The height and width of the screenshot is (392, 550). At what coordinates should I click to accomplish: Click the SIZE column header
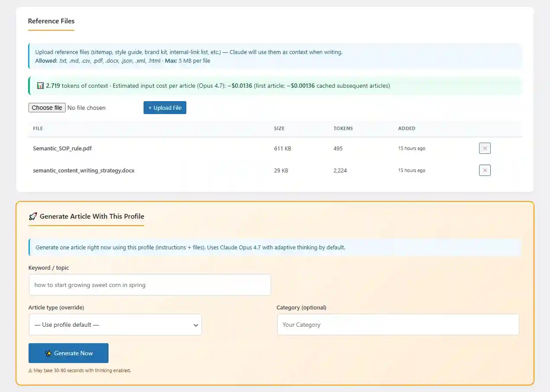tap(279, 128)
